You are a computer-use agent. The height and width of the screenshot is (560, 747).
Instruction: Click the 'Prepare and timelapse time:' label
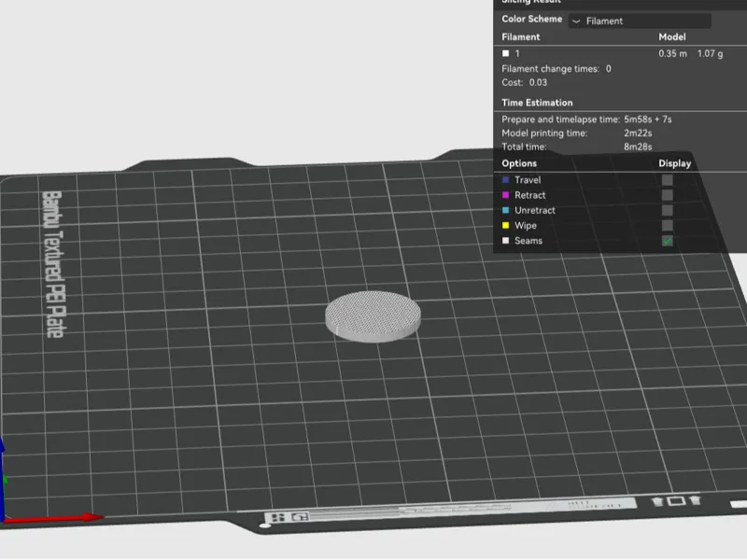[x=561, y=119]
